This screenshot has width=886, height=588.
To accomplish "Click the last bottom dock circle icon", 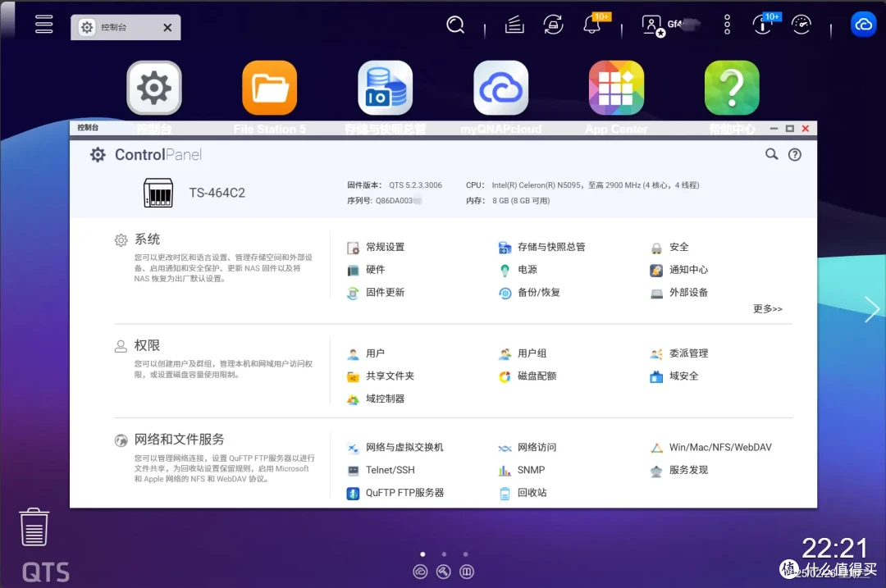I will click(467, 572).
